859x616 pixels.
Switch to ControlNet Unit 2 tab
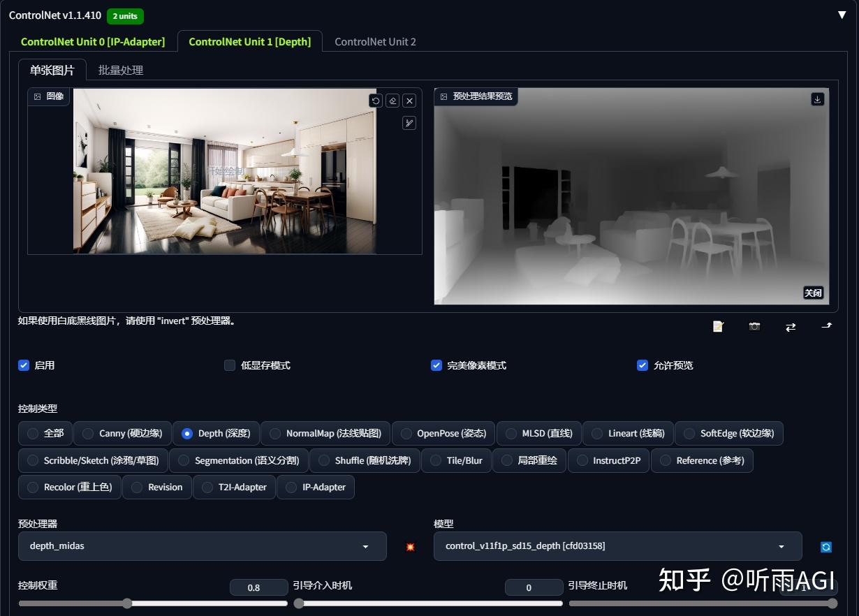(x=375, y=42)
